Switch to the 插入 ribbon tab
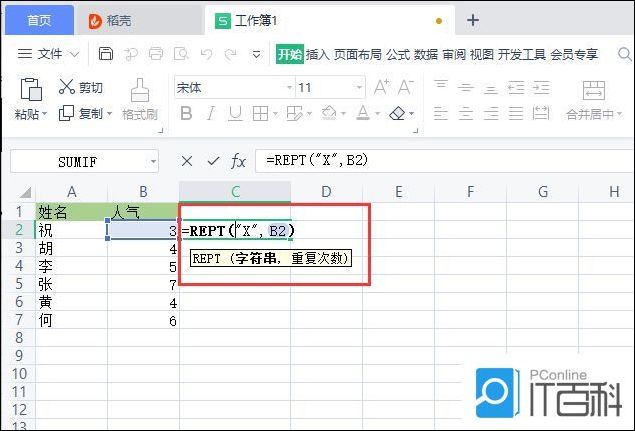Viewport: 635px width, 431px height. [x=318, y=54]
